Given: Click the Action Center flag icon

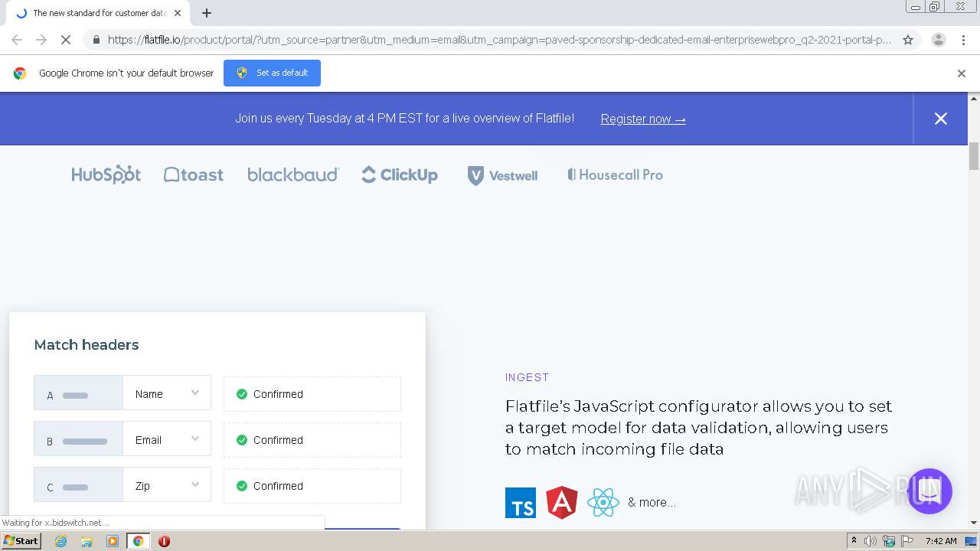Looking at the screenshot, I should 906,541.
